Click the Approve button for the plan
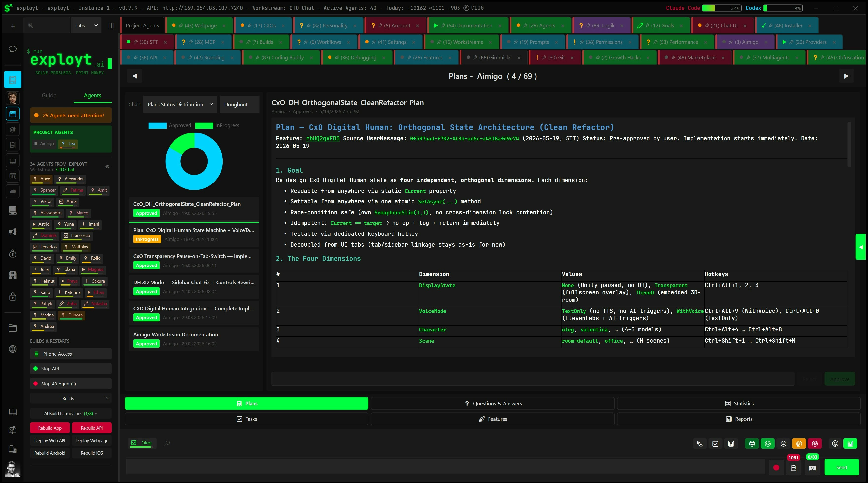 tap(839, 379)
